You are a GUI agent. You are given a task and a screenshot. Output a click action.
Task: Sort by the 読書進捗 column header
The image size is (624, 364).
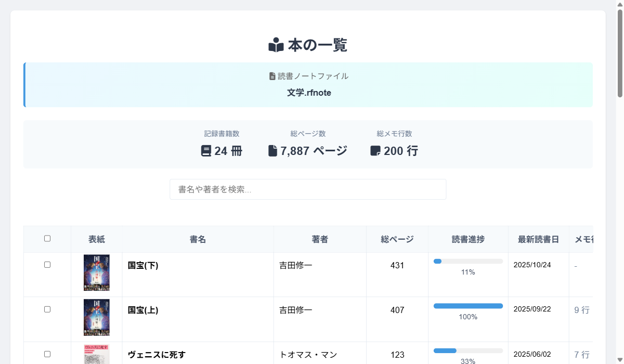(x=467, y=239)
